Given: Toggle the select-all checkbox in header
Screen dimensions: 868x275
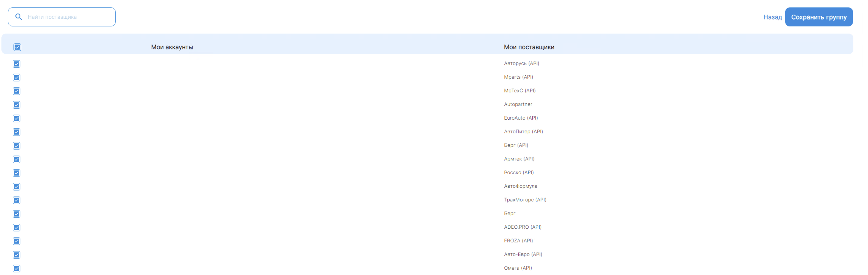Looking at the screenshot, I should [x=17, y=47].
